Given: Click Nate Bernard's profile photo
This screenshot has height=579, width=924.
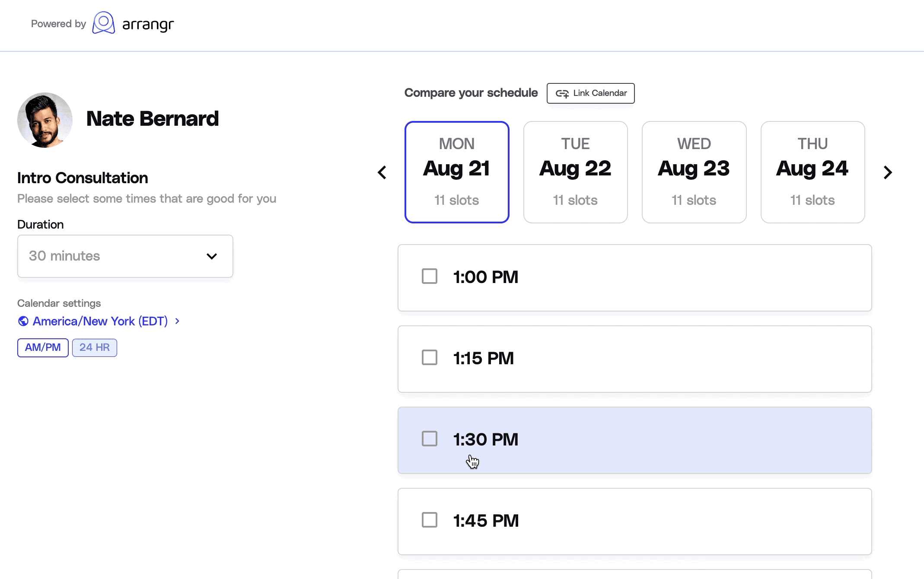Looking at the screenshot, I should click(45, 120).
